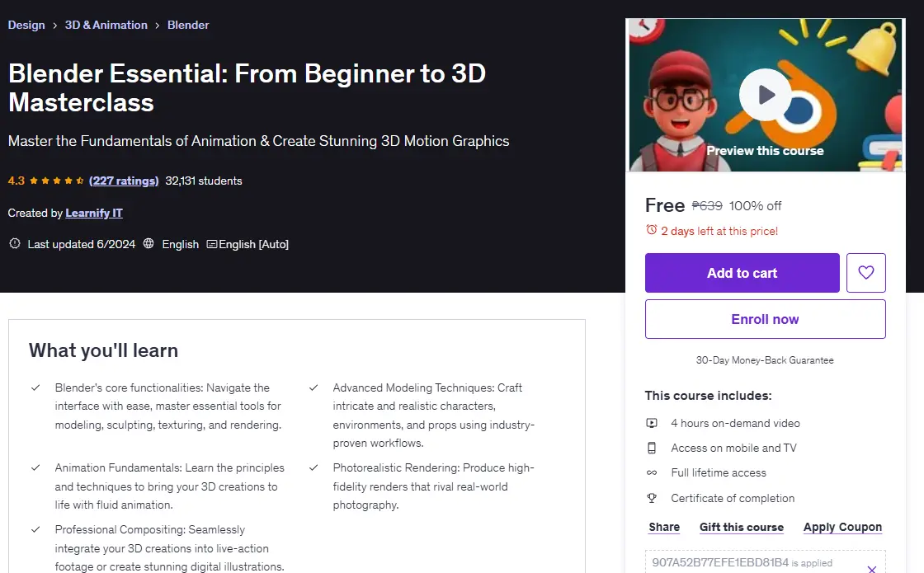Click the star rating icons
The height and width of the screenshot is (573, 924).
tap(57, 181)
